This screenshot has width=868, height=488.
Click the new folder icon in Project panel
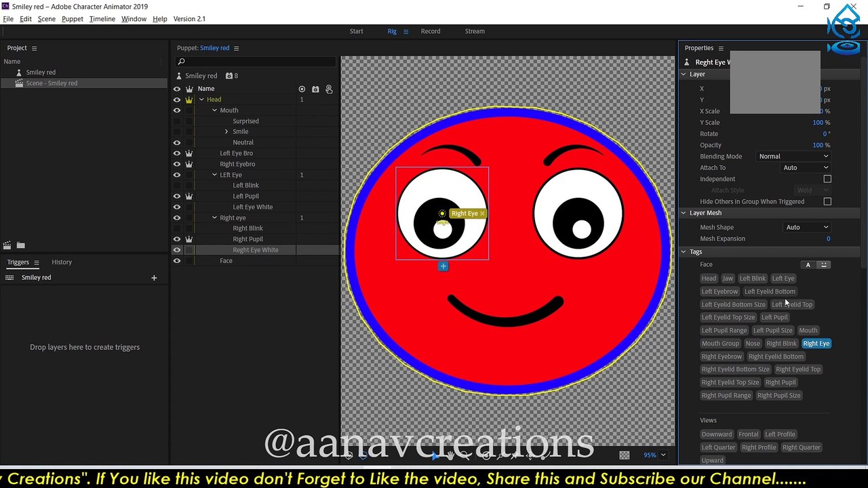21,245
